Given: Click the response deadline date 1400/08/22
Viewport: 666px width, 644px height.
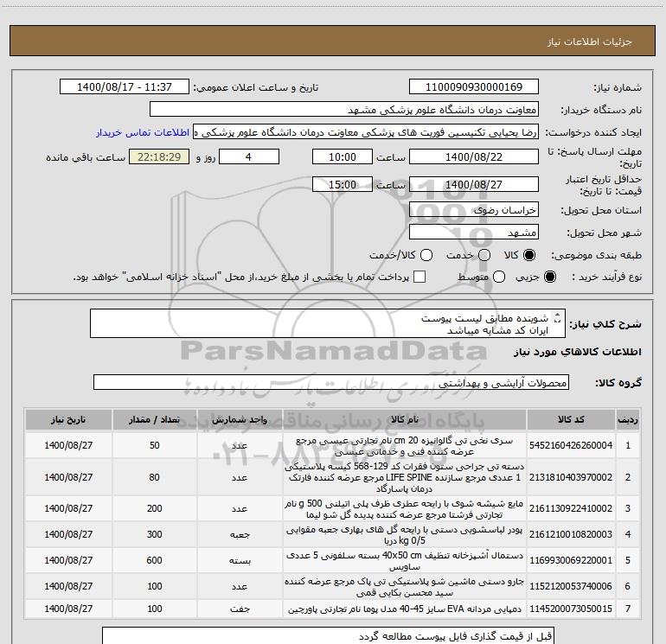Looking at the screenshot, I should (x=474, y=156).
